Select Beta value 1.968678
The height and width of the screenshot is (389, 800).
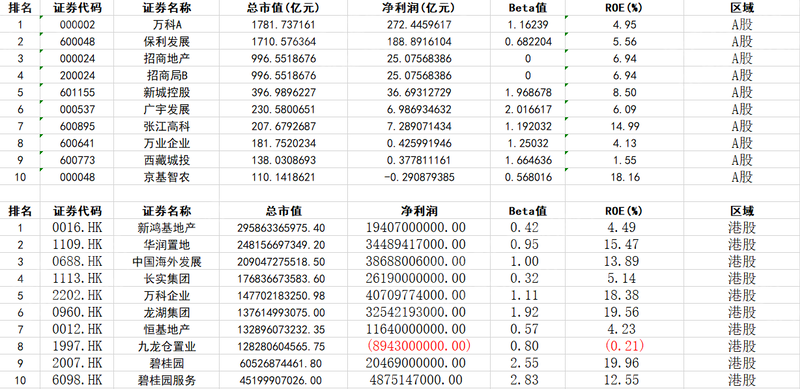click(x=528, y=92)
